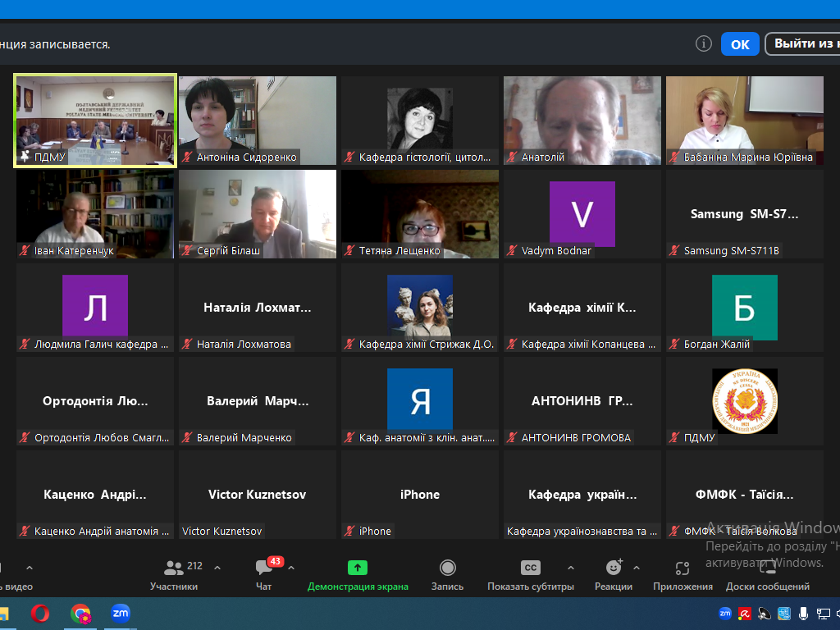Viewport: 840px width, 630px height.
Task: Select the Кафедра гістології participant photo
Action: (x=420, y=118)
